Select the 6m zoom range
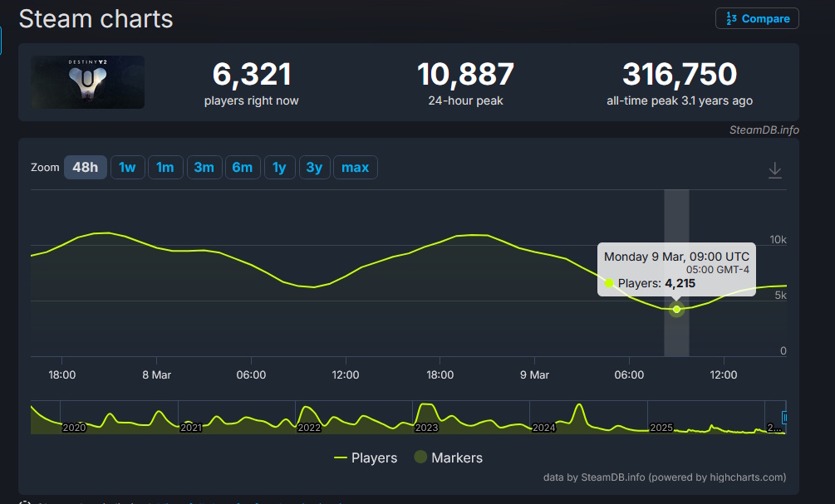This screenshot has height=504, width=835. [x=242, y=168]
